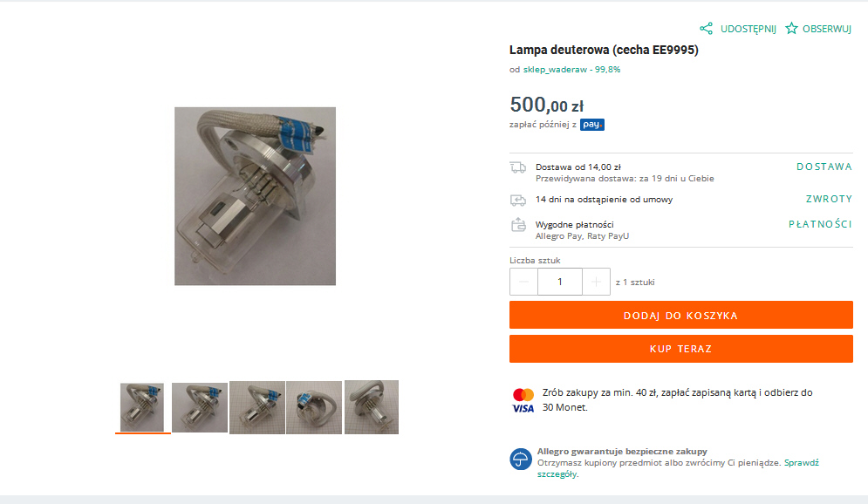Click KUP TERAZ button

[x=681, y=349]
